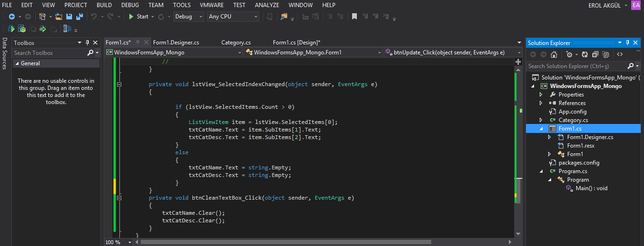
Task: Select Program.cs in Solution Explorer
Action: (572, 171)
